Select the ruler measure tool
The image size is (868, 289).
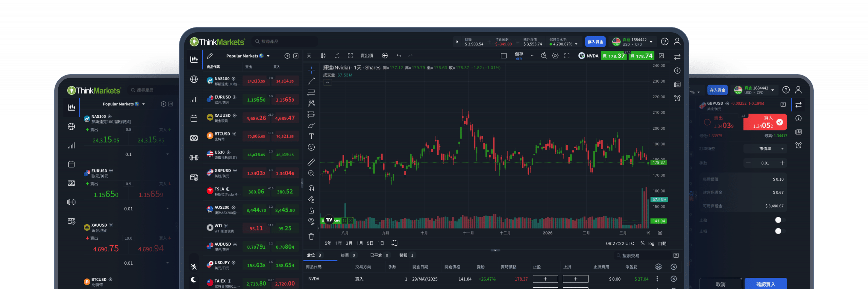[x=311, y=162]
